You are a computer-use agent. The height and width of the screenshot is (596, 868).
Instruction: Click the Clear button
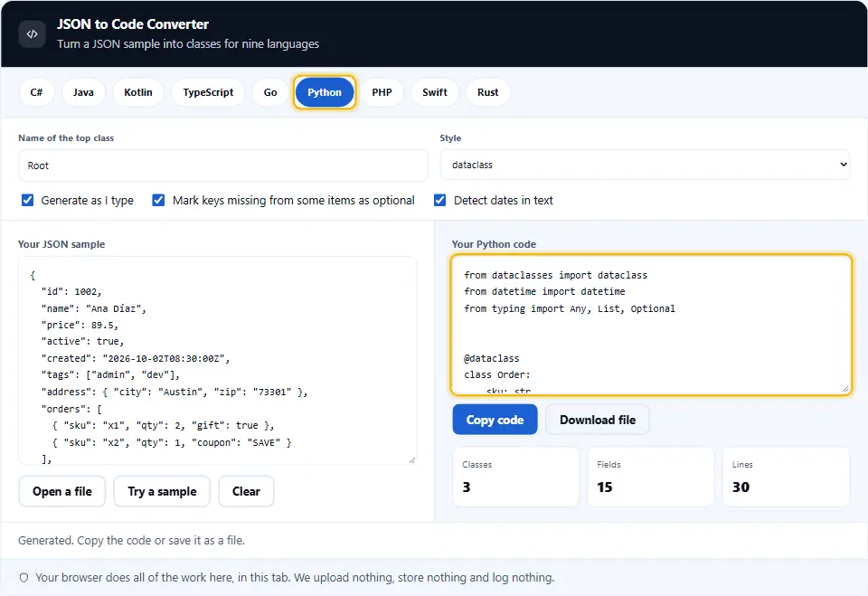click(246, 491)
